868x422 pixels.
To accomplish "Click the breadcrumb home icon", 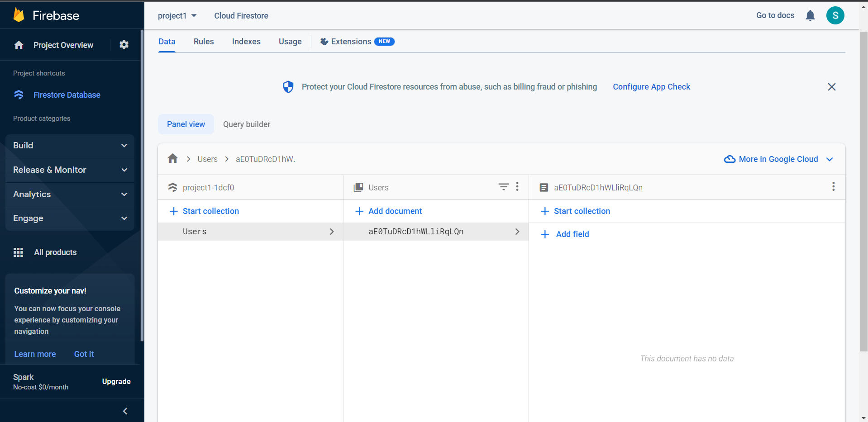I will coord(172,159).
